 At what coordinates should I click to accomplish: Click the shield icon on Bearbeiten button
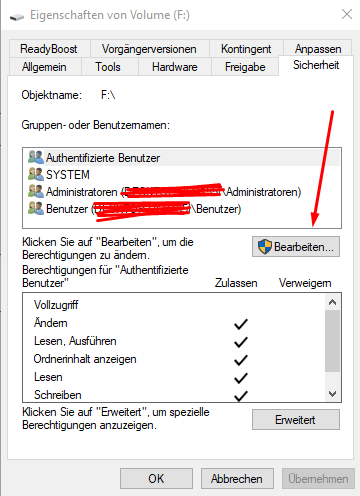265,247
